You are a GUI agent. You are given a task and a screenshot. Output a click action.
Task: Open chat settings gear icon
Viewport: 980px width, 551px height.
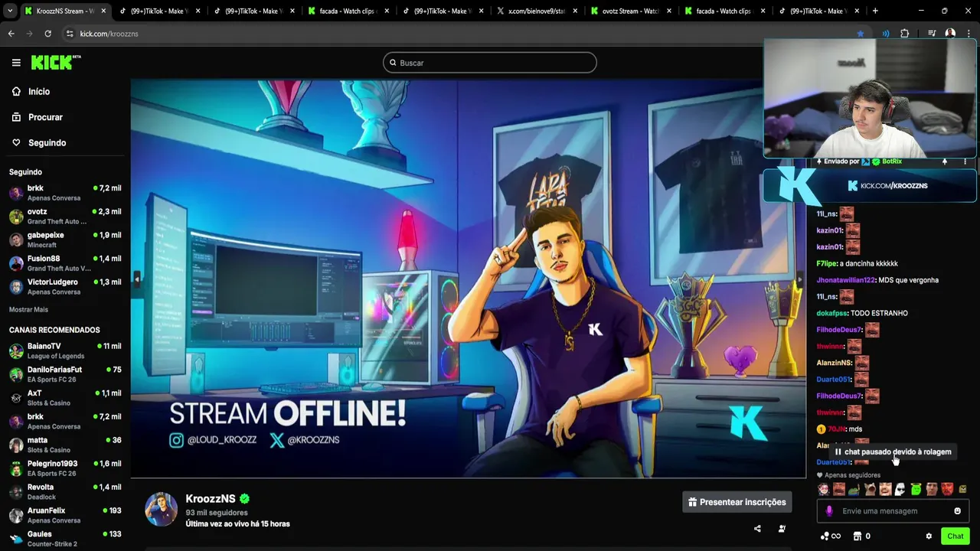(929, 536)
